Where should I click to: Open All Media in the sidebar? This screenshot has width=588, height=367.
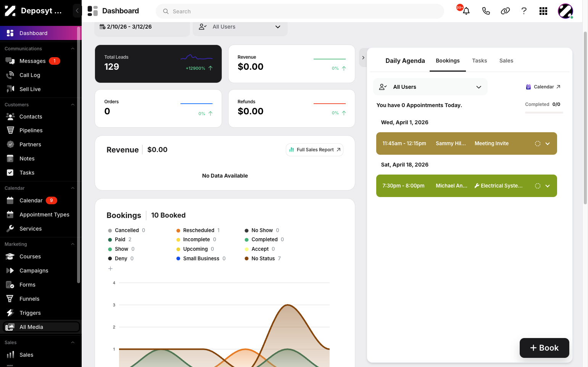coord(41,327)
